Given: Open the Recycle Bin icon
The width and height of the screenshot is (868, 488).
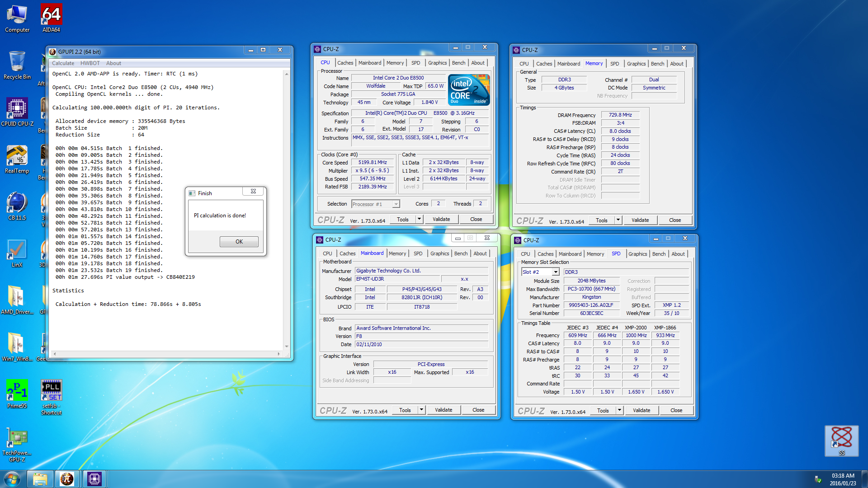Looking at the screenshot, I should pos(17,66).
